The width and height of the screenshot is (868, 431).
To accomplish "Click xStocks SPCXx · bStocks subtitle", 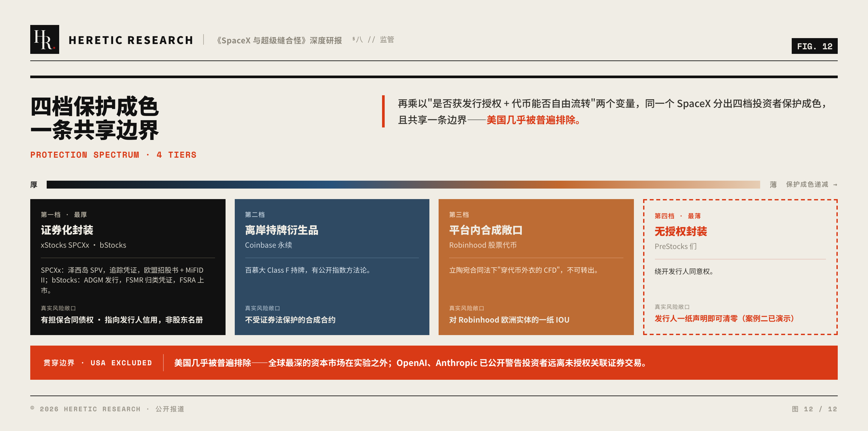I will click(x=84, y=245).
